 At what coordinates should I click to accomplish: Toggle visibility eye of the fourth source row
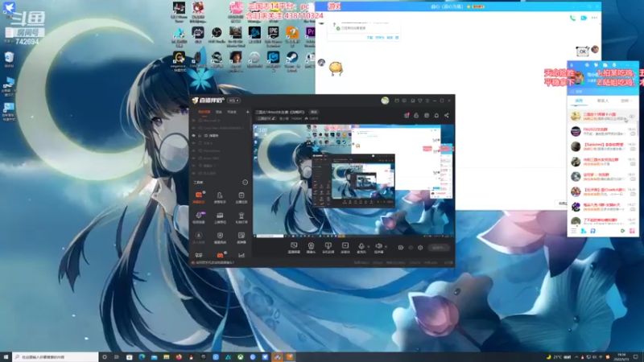pos(194,143)
